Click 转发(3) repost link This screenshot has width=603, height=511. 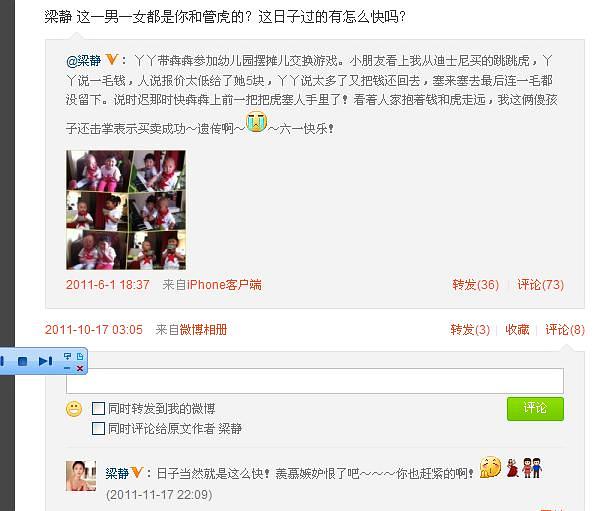pos(470,330)
